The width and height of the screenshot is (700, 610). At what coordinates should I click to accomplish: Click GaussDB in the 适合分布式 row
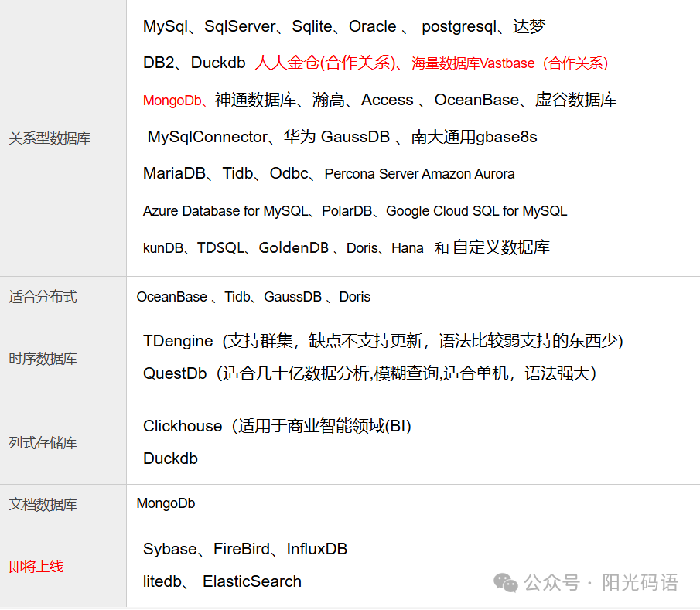293,297
